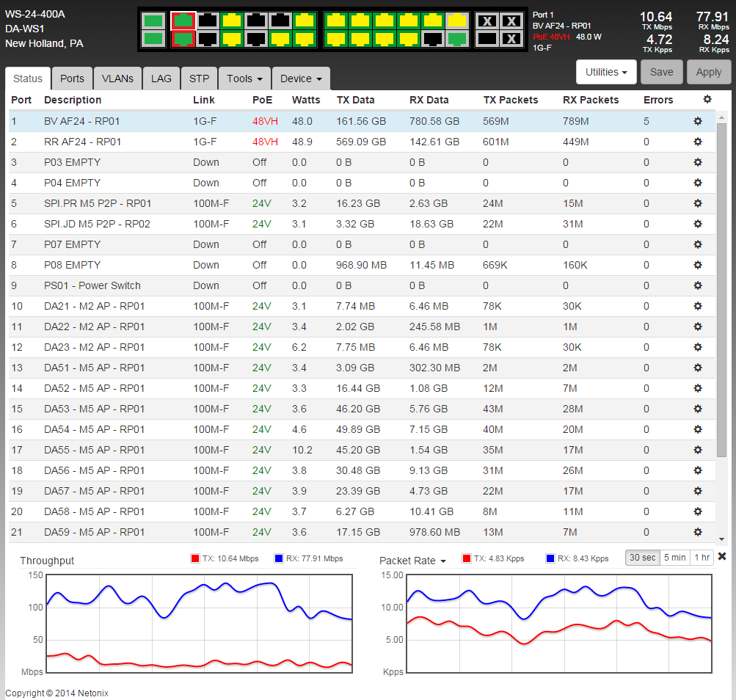
Task: Open gear settings for DA51 - M5 AP row
Action: tap(698, 368)
